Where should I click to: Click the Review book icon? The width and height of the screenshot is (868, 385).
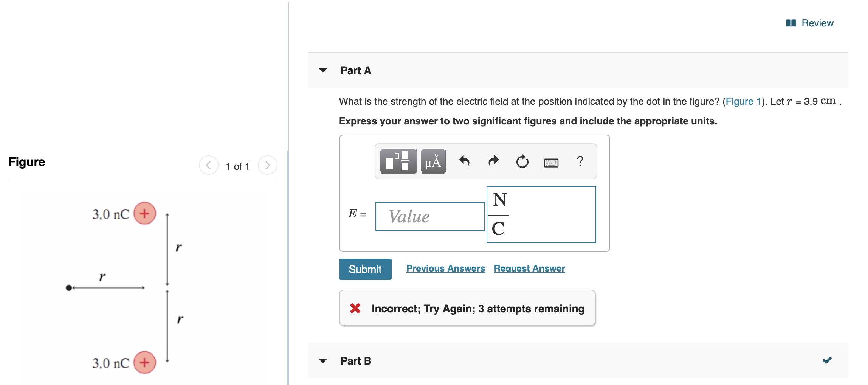[791, 23]
